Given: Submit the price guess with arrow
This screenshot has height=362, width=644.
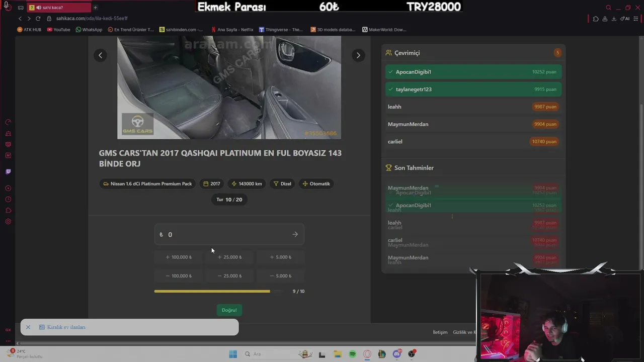Looking at the screenshot, I should coord(295,234).
